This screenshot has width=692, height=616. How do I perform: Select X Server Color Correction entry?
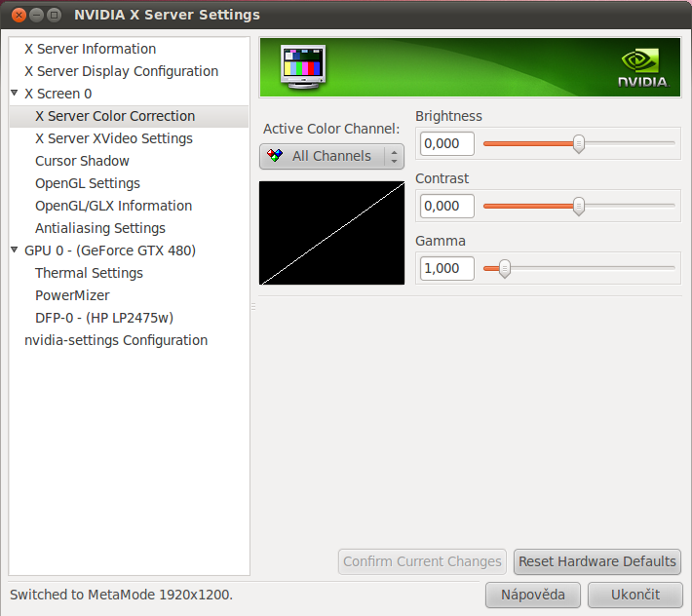point(129,116)
